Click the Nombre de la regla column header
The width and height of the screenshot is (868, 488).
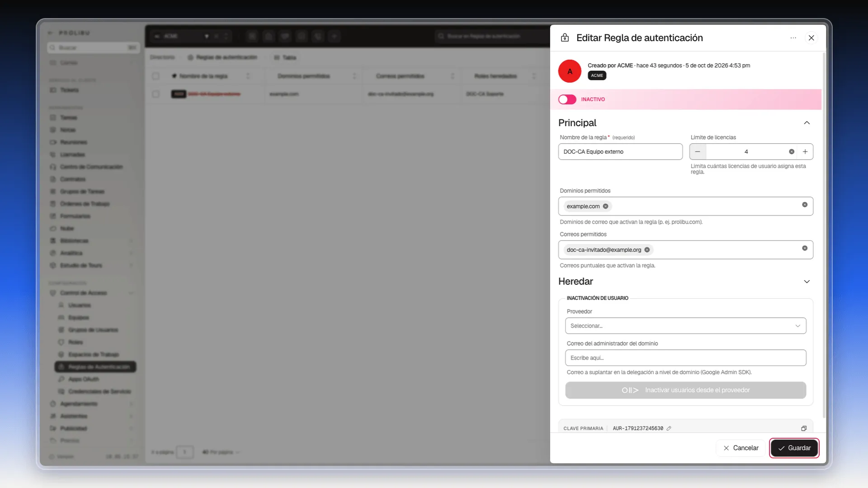203,76
